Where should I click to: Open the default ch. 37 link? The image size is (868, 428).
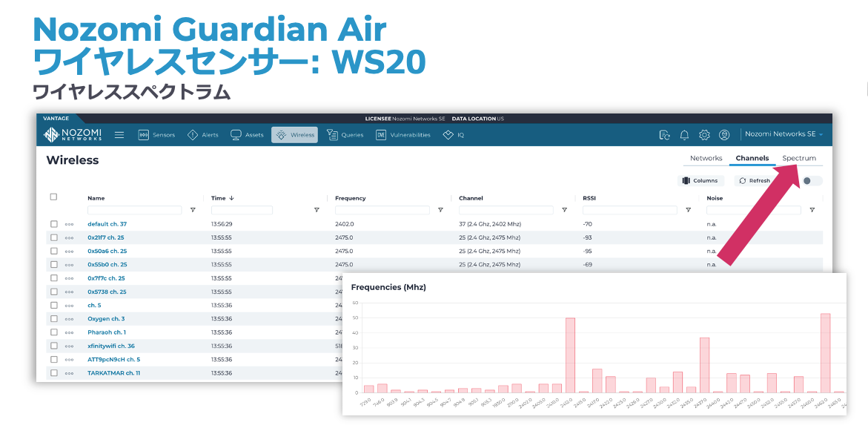[107, 224]
